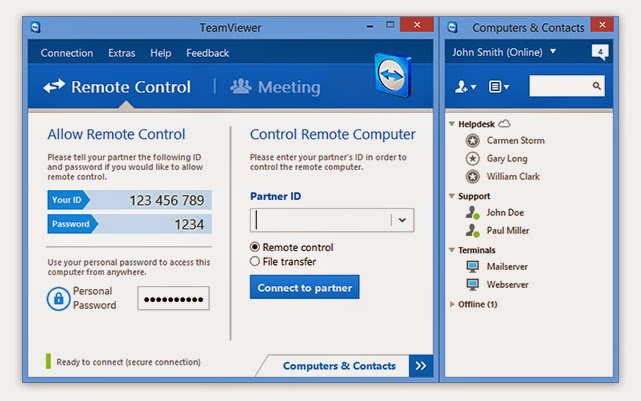Switch to the Meeting tab
This screenshot has width=641, height=401.
coord(276,87)
